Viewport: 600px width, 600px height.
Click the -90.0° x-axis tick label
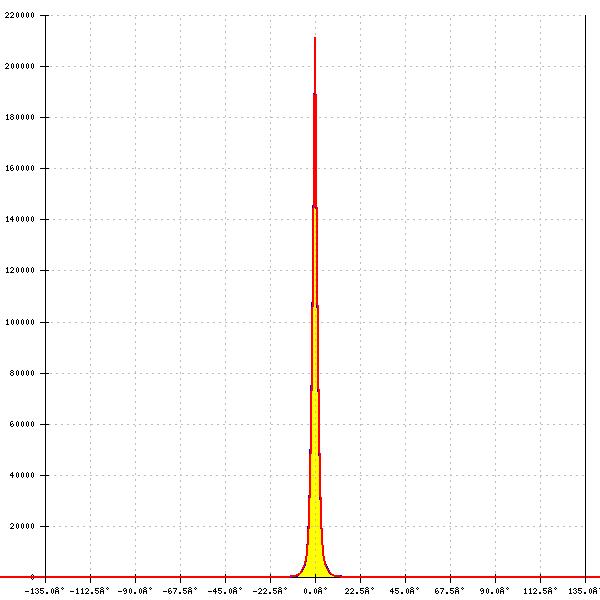coord(135,591)
